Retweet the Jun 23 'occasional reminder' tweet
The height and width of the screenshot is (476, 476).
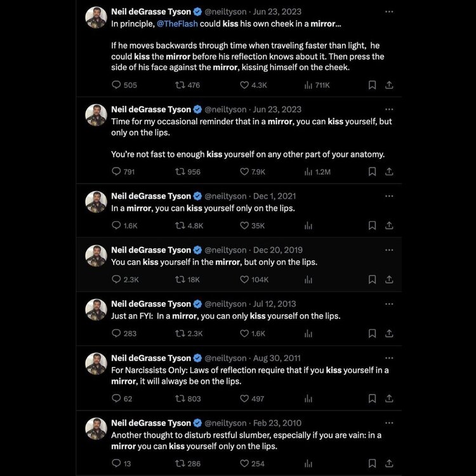click(x=180, y=171)
